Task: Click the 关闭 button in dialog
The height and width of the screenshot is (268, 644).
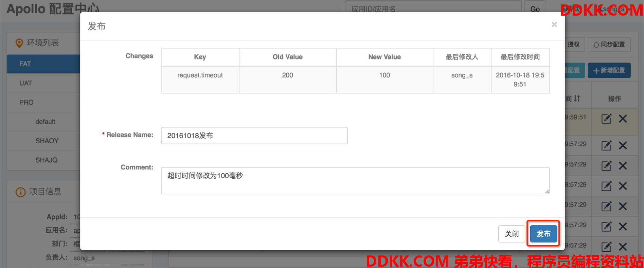Action: pos(512,234)
